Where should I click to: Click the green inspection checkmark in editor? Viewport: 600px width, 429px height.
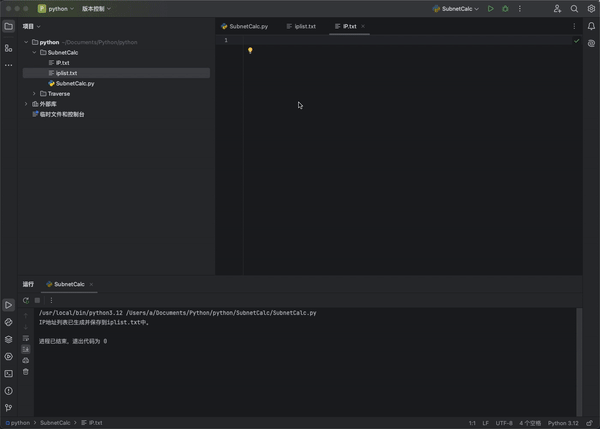point(576,41)
